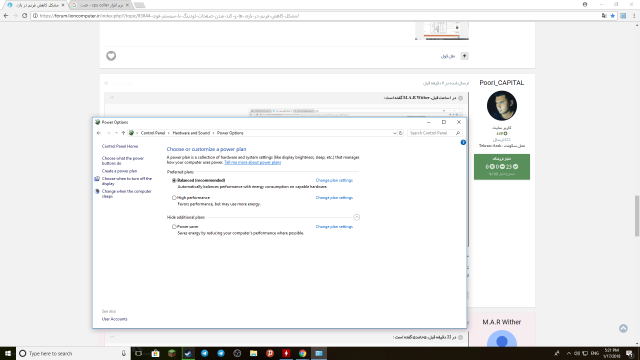
Task: Reload the Chrome page
Action: pos(24,16)
